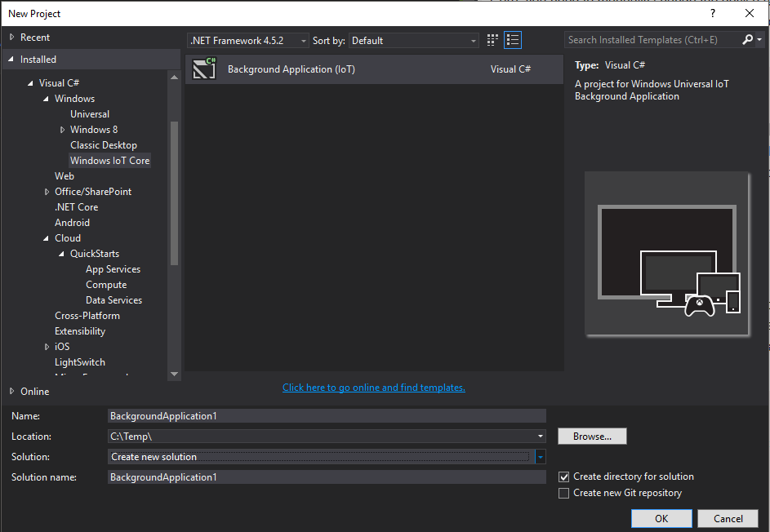Select the Web category
The width and height of the screenshot is (770, 532).
pyautogui.click(x=65, y=175)
